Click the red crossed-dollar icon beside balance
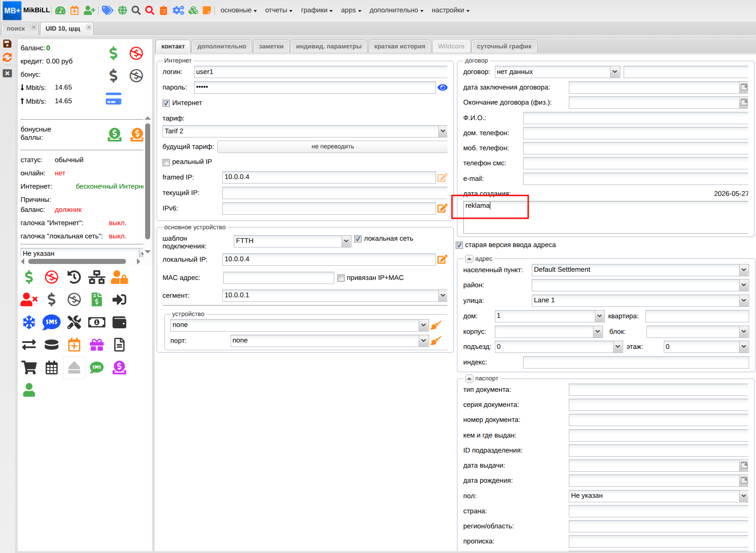 [x=136, y=53]
